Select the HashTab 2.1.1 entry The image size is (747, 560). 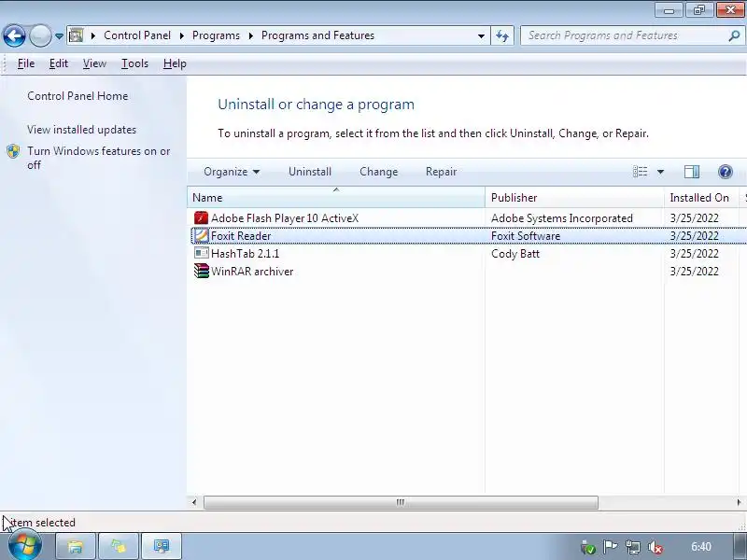tap(245, 253)
